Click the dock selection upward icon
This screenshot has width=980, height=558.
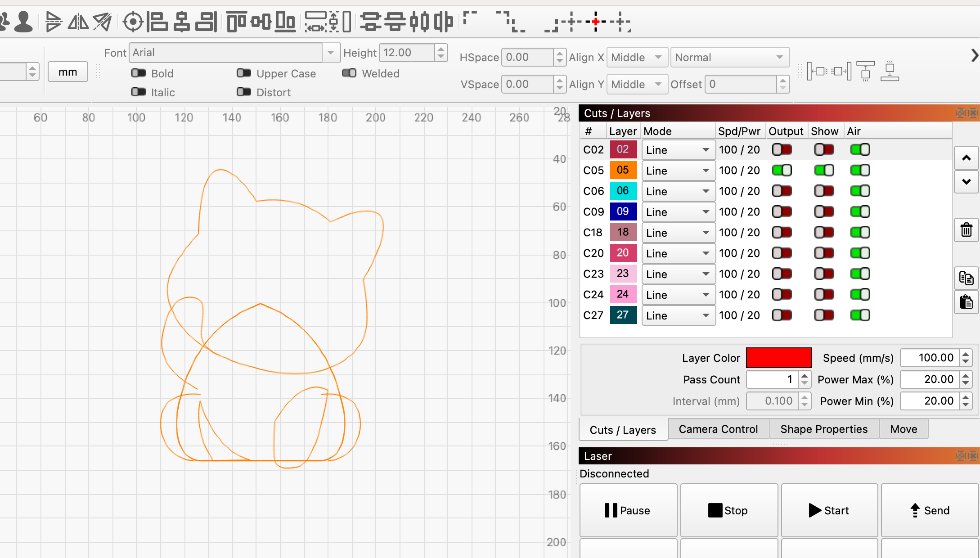[865, 71]
